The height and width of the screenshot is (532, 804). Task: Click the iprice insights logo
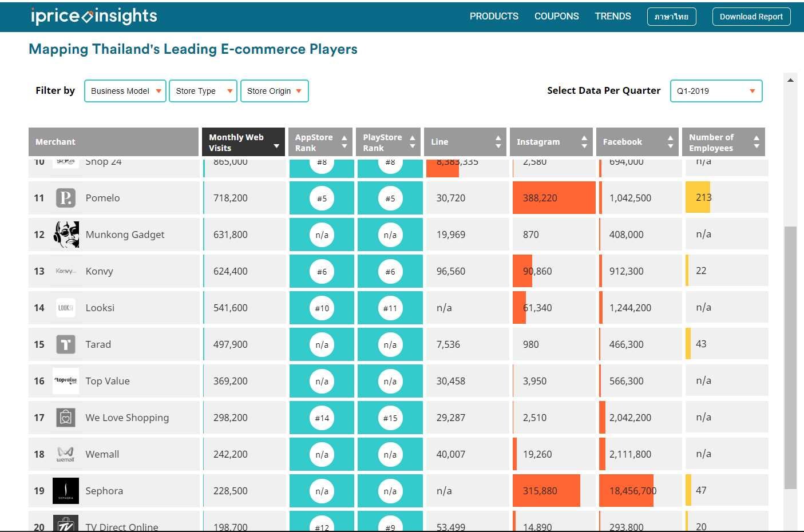point(94,16)
